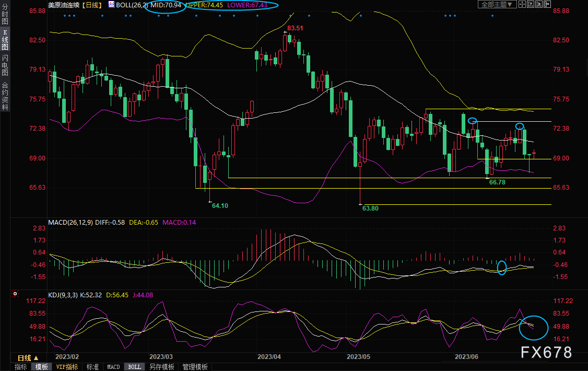This screenshot has width=588, height=371.
Task: Click the 2023/05 date axis label
Action: 359,357
